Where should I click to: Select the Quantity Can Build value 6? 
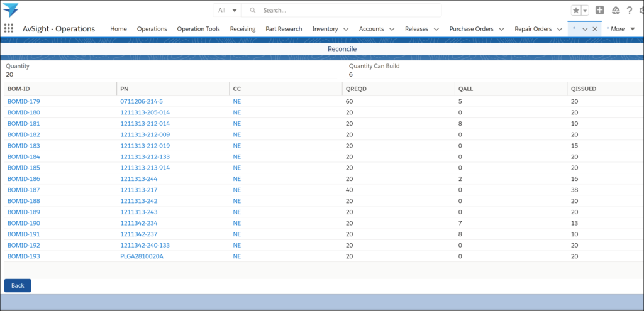click(x=351, y=75)
